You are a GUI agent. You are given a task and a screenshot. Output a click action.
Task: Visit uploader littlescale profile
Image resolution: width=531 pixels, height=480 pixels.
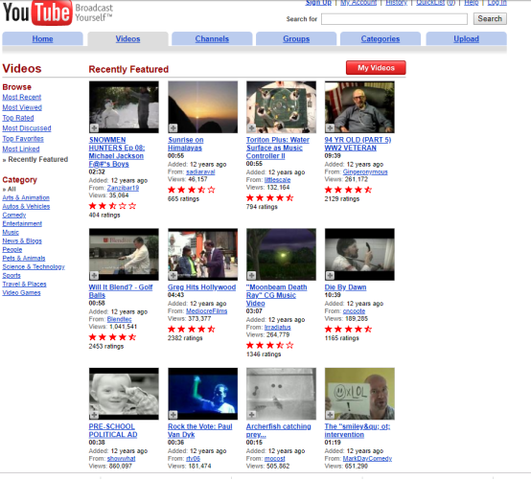(277, 180)
